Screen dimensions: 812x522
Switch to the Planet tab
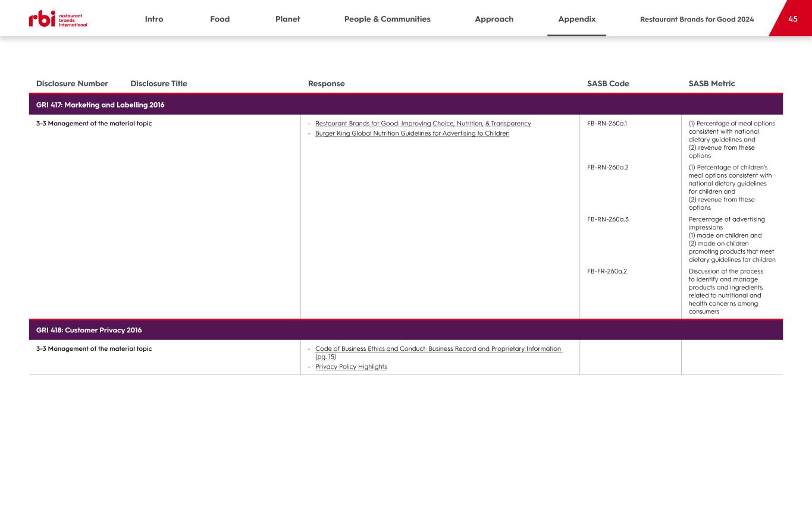287,19
